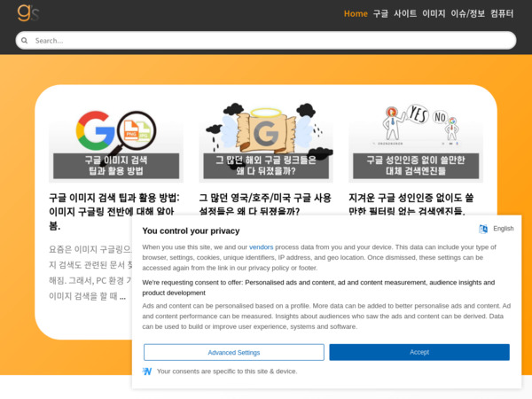The image size is (532, 399).
Task: Click the gs site logo
Action: coord(28,13)
